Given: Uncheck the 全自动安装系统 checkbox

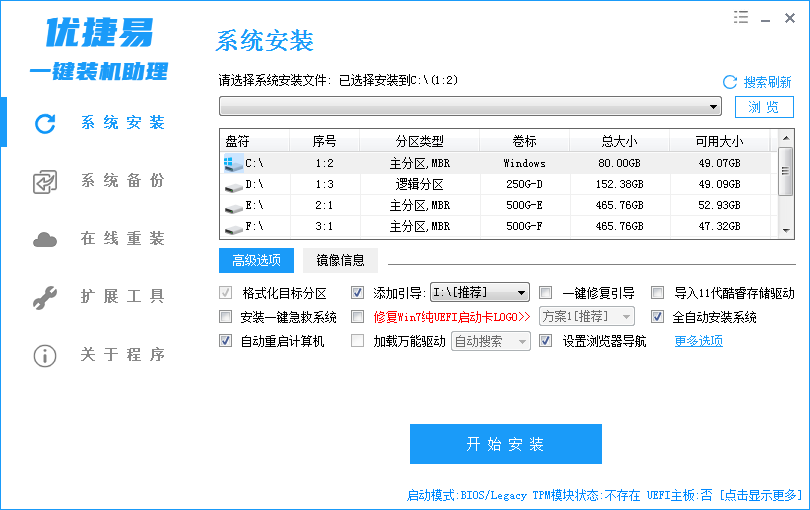Looking at the screenshot, I should coord(658,317).
